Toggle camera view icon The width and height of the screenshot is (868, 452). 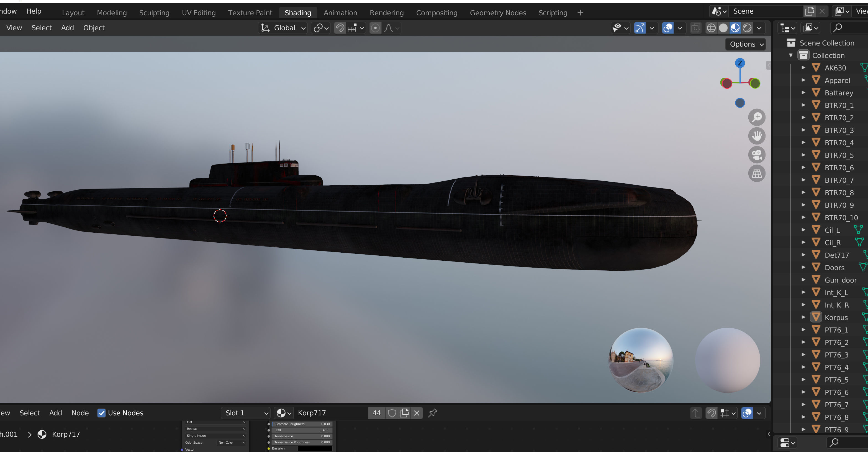(757, 155)
